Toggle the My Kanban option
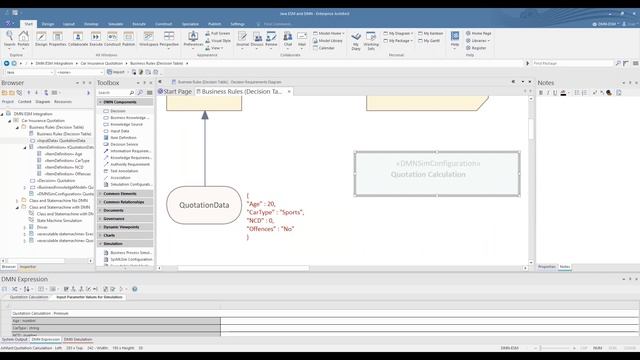640x360 pixels. click(431, 33)
